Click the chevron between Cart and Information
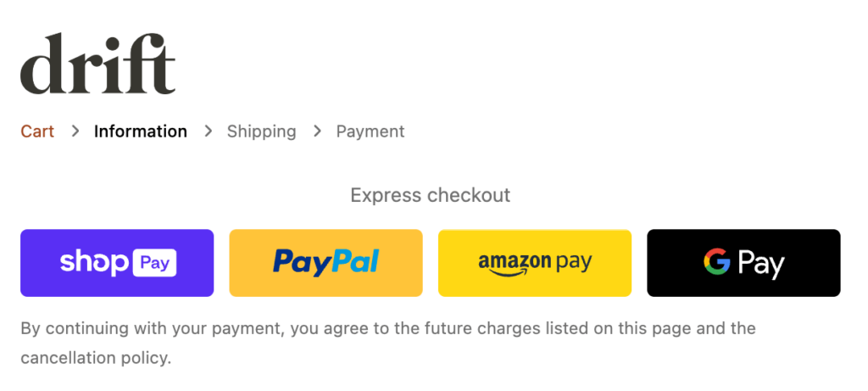This screenshot has width=868, height=391. (x=75, y=131)
